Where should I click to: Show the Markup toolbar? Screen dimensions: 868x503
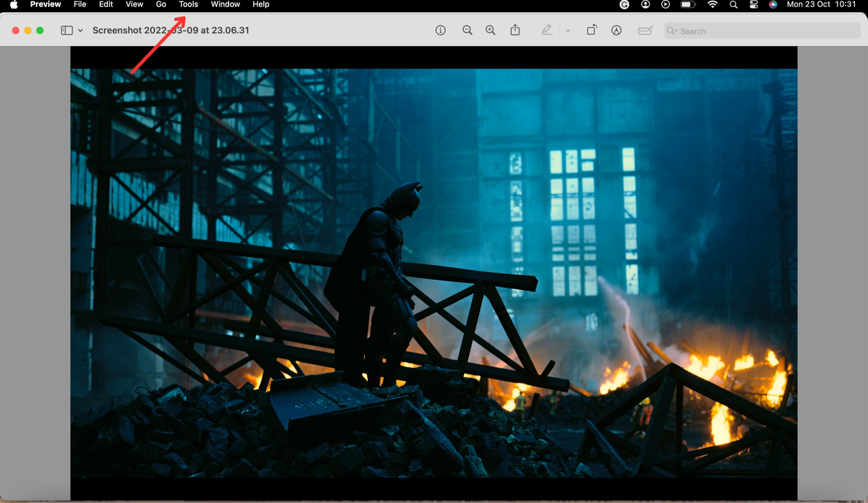click(x=616, y=30)
